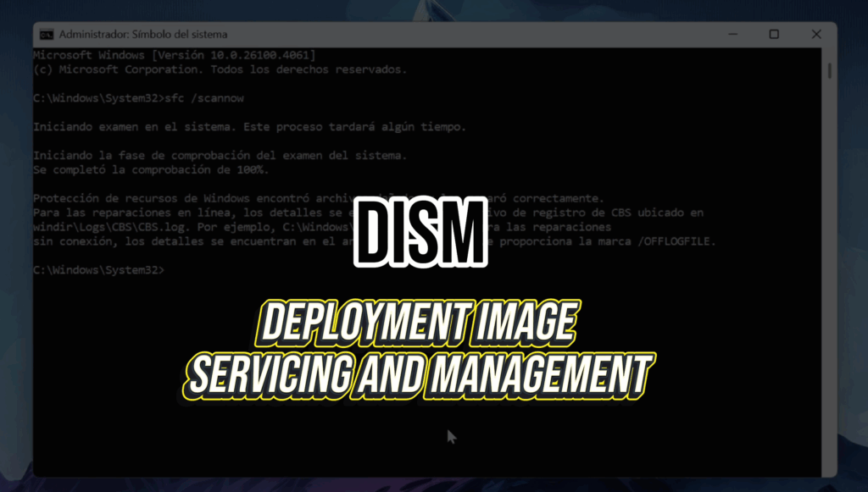Close the Símbolo del sistema window
Viewport: 868px width, 492px height.
tap(816, 34)
